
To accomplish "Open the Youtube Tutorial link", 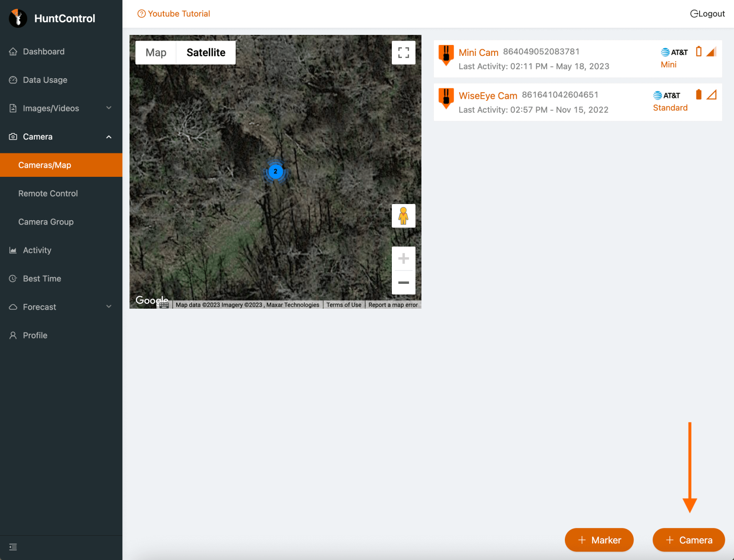I will (x=173, y=13).
